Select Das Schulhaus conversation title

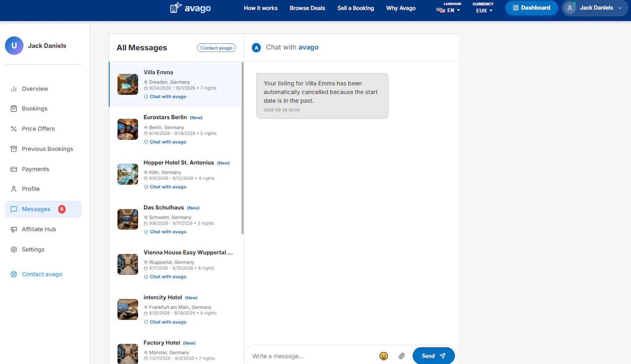click(164, 207)
